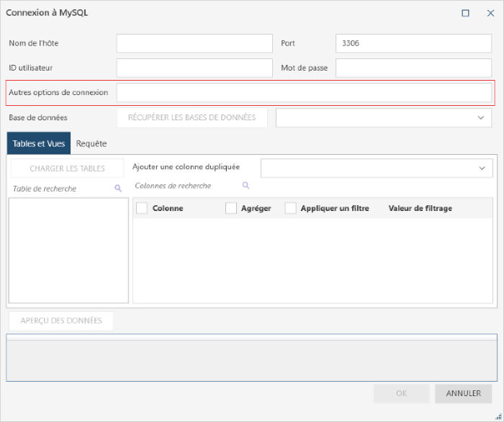This screenshot has width=504, height=422.
Task: Switch to the Requête tab
Action: (x=91, y=144)
